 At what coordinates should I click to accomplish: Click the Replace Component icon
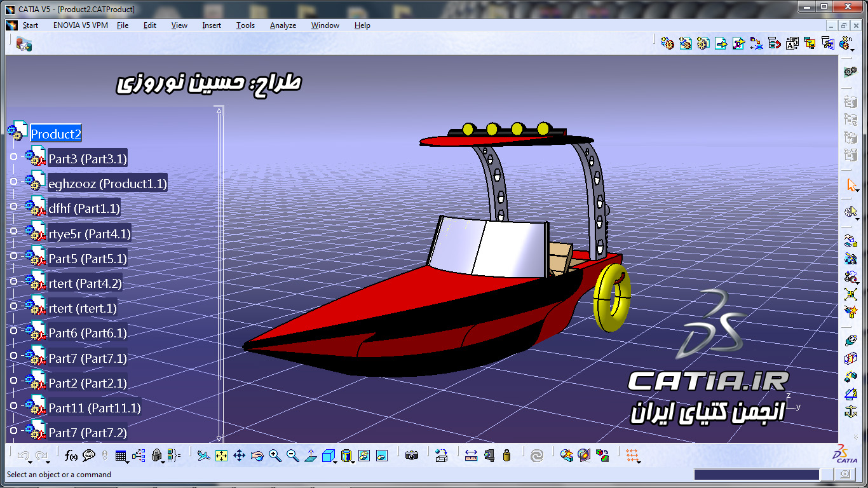[x=756, y=43]
